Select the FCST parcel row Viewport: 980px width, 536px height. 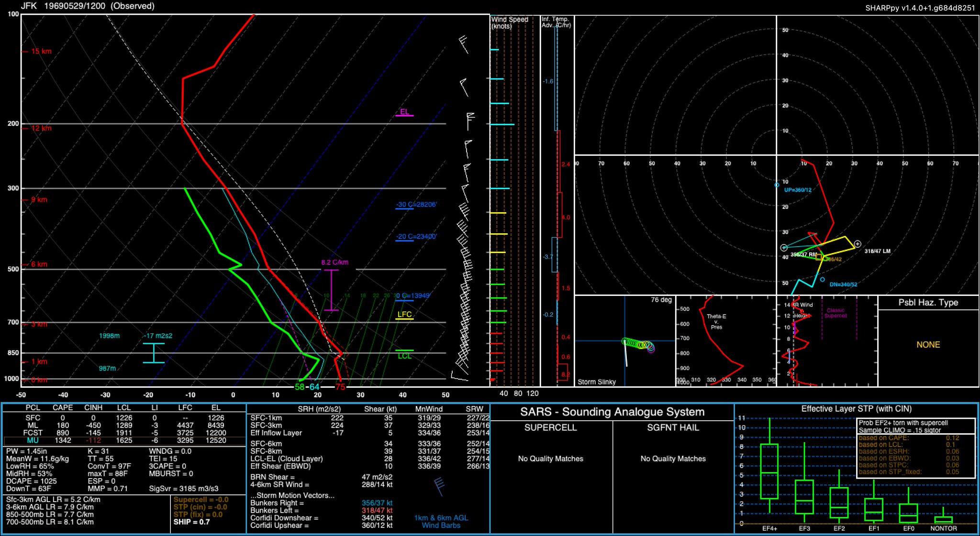(123, 433)
